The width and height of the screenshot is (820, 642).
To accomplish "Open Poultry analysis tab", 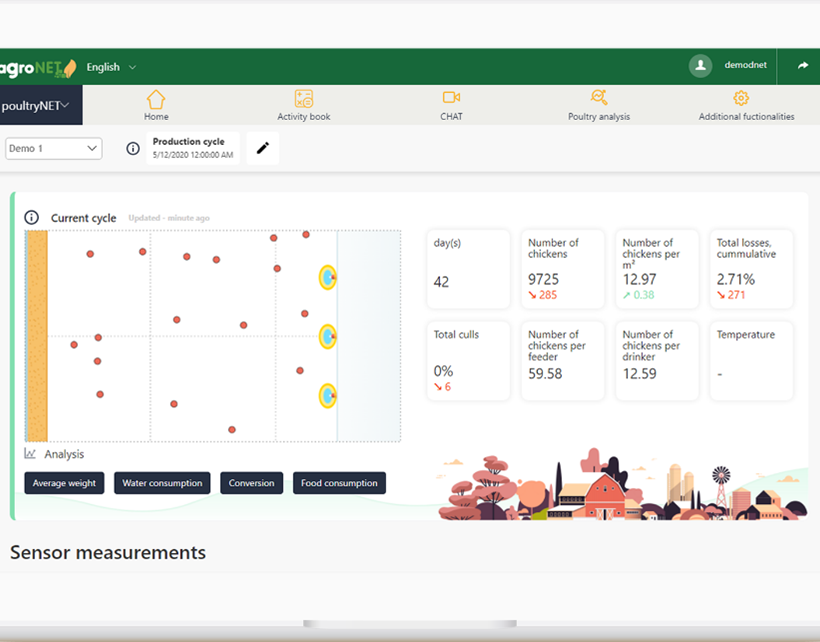I will point(599,105).
